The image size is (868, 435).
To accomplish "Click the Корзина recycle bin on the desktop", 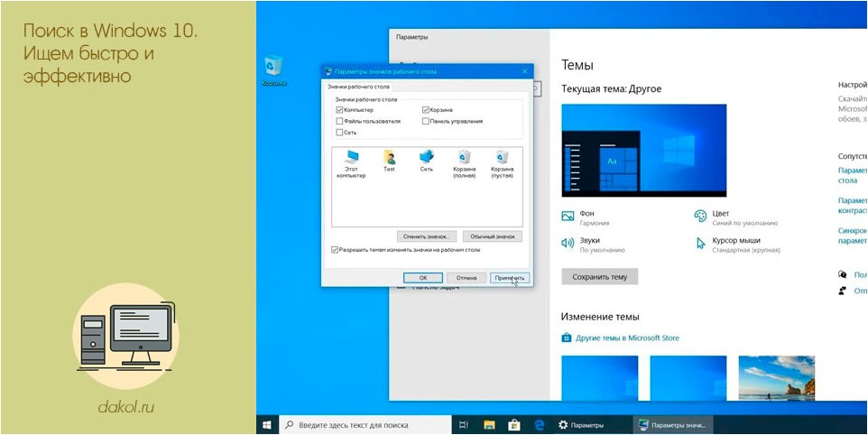I will point(274,70).
